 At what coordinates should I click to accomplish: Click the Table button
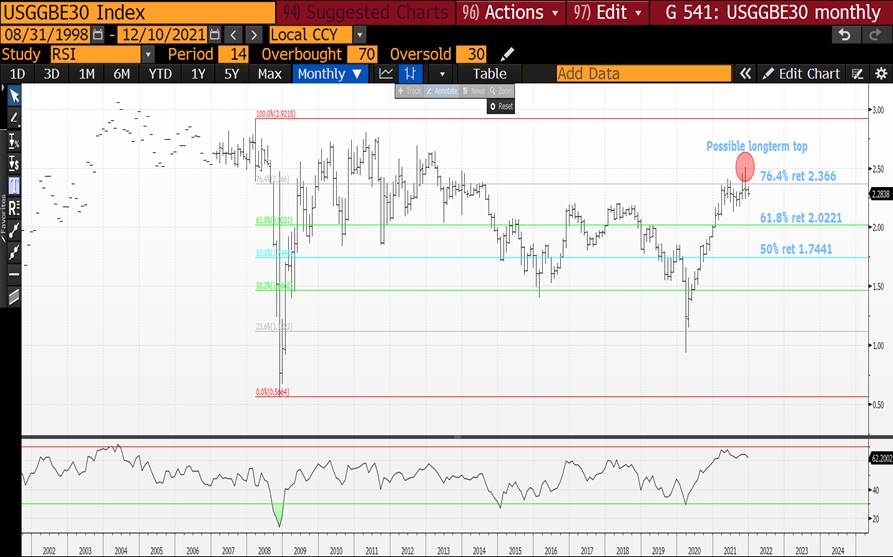pos(489,74)
